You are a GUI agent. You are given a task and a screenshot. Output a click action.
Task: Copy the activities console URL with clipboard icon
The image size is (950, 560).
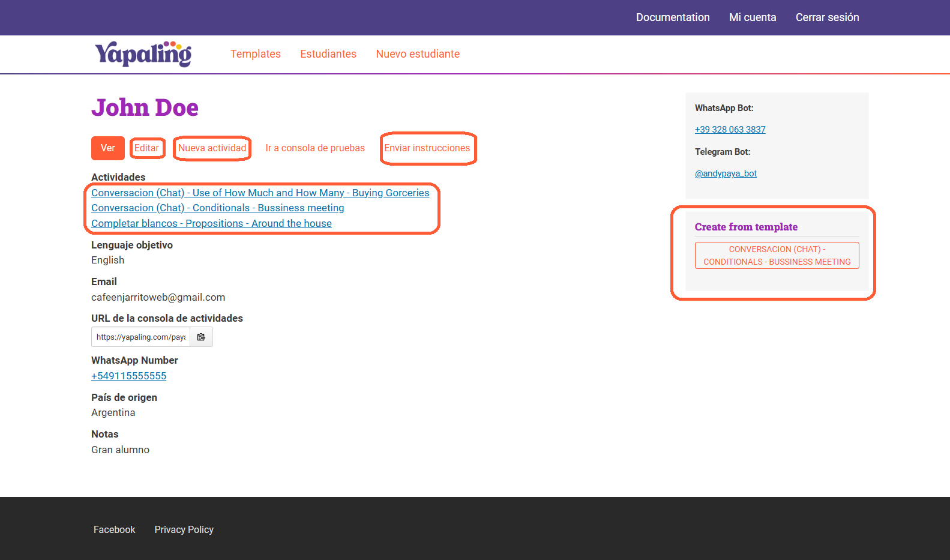point(201,337)
